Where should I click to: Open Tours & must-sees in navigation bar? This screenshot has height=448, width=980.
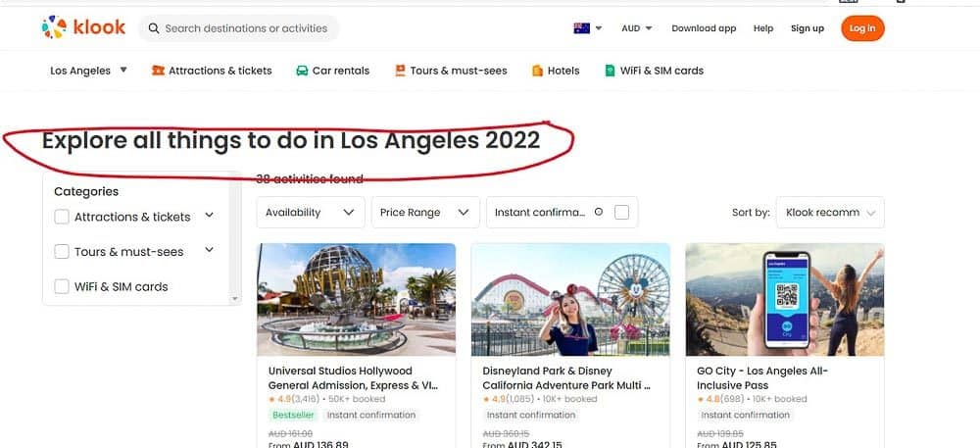point(451,71)
